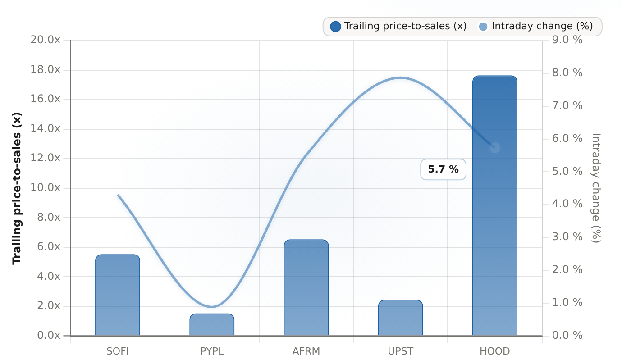Click the highlighted HOOD line data point
The image size is (622, 364).
click(494, 148)
